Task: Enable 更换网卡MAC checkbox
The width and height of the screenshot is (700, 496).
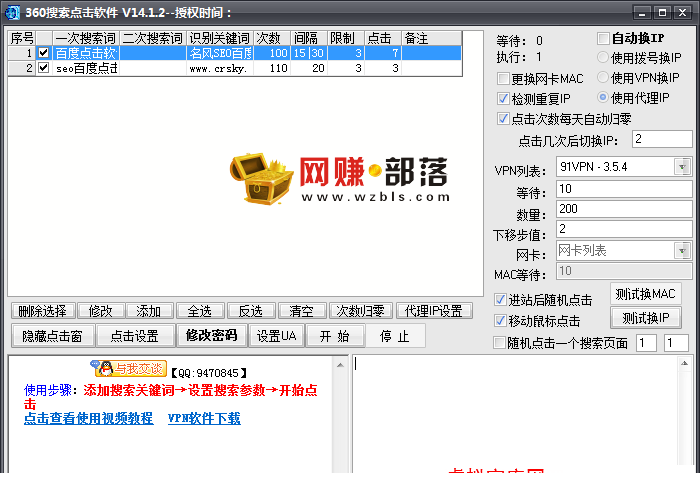Action: [x=503, y=79]
